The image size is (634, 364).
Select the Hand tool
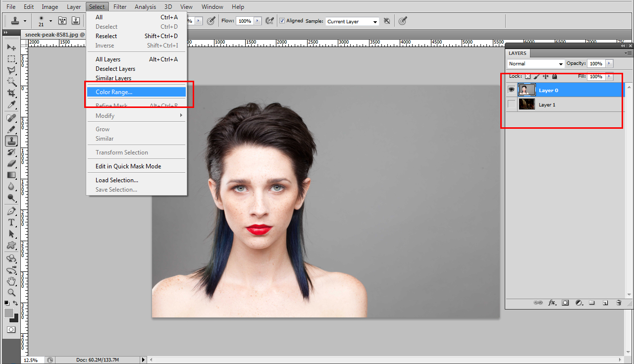(x=11, y=281)
